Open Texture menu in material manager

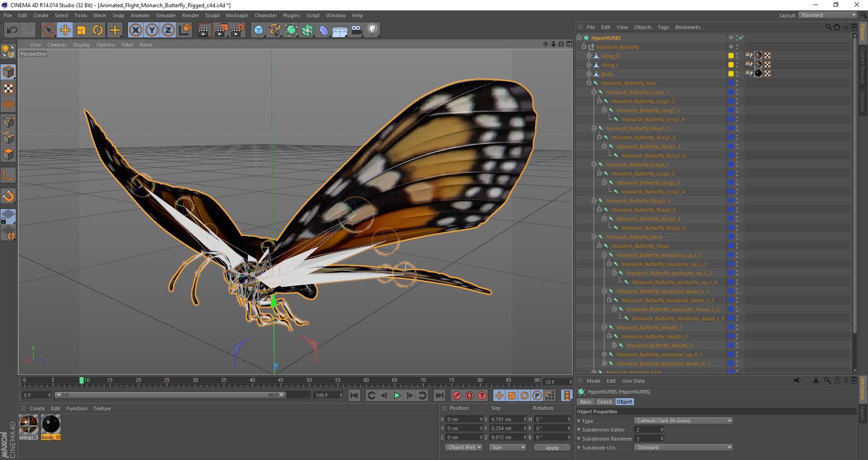pyautogui.click(x=102, y=408)
